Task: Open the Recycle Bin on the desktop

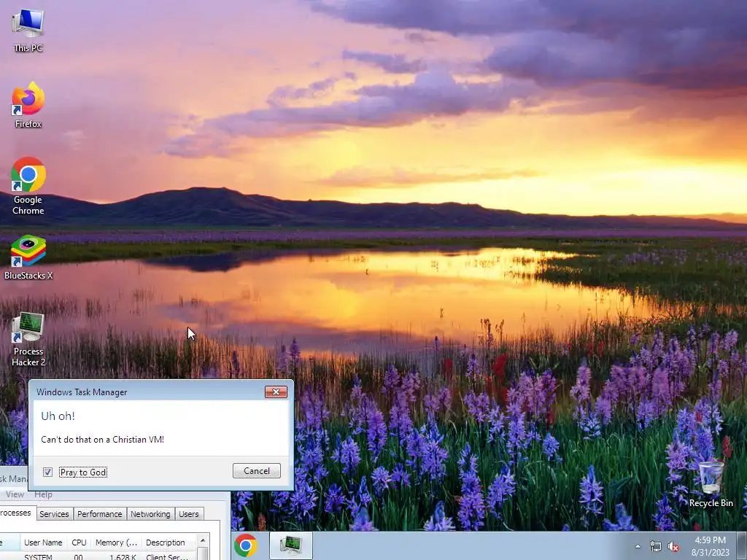Action: (711, 484)
